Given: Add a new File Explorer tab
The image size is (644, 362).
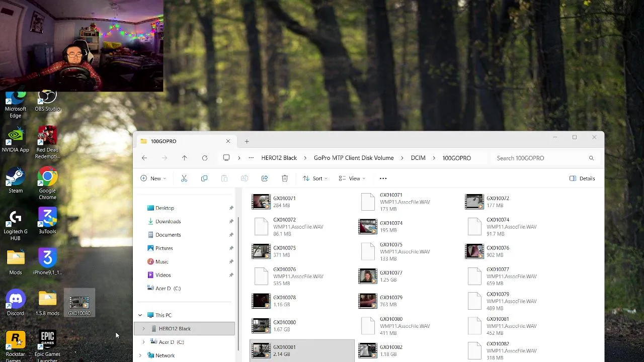Looking at the screenshot, I should tap(247, 141).
